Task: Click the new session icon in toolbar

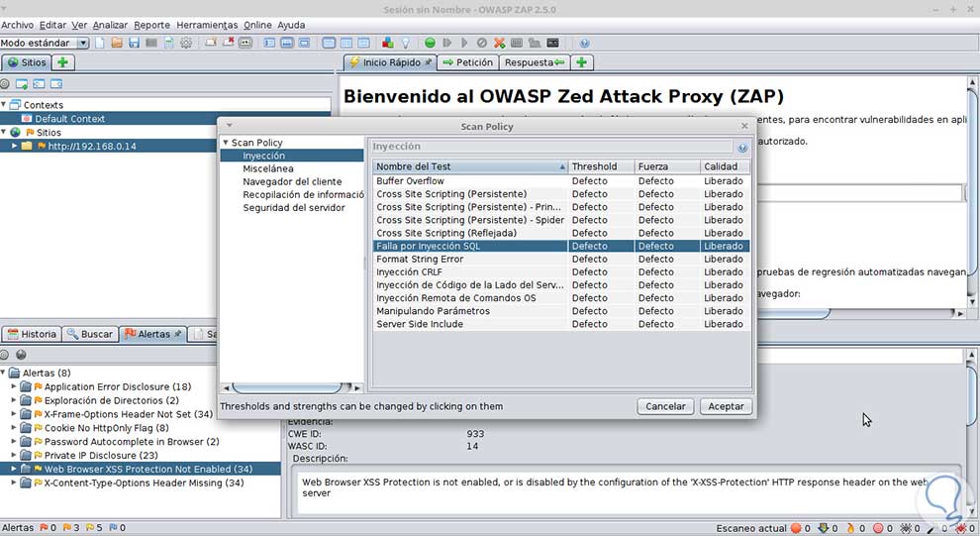Action: tap(99, 43)
